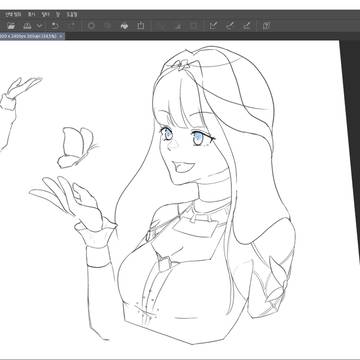The height and width of the screenshot is (360, 360).
Task: Click the Open file folder icon
Action: pyautogui.click(x=11, y=26)
